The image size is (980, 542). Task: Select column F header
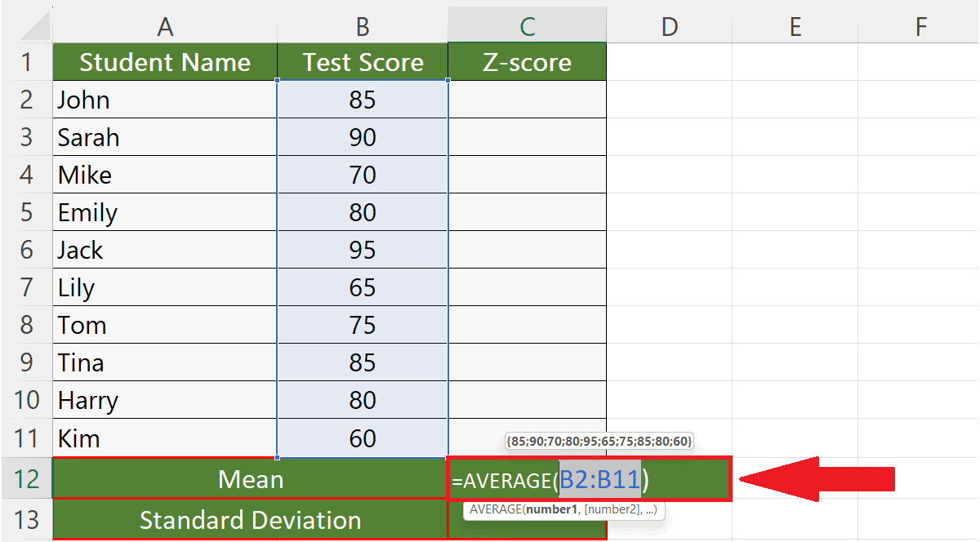[921, 24]
